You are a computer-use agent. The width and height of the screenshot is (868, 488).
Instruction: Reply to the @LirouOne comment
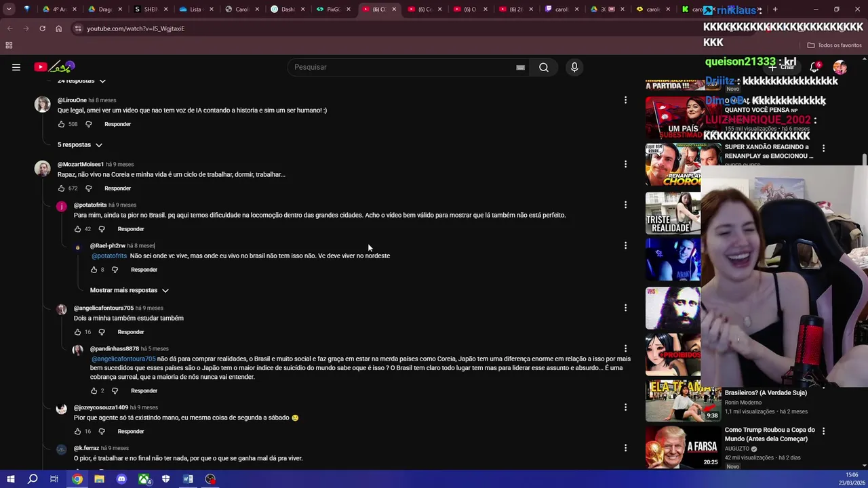pos(117,124)
